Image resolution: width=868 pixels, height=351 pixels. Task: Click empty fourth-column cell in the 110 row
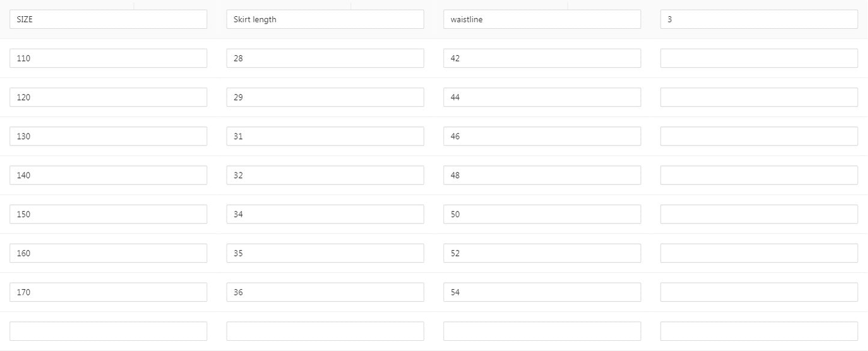pyautogui.click(x=759, y=58)
